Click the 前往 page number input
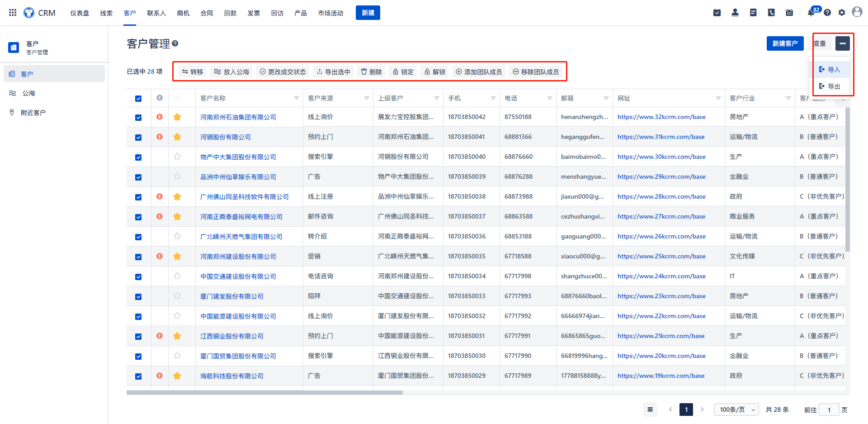This screenshot has height=424, width=868. (x=829, y=410)
